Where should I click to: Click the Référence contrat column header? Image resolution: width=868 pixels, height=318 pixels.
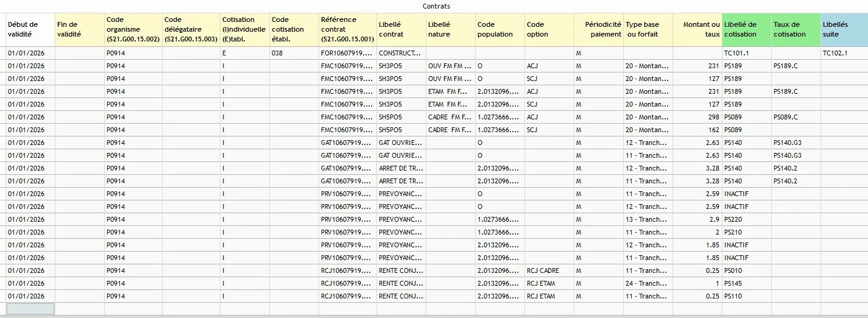[348, 30]
